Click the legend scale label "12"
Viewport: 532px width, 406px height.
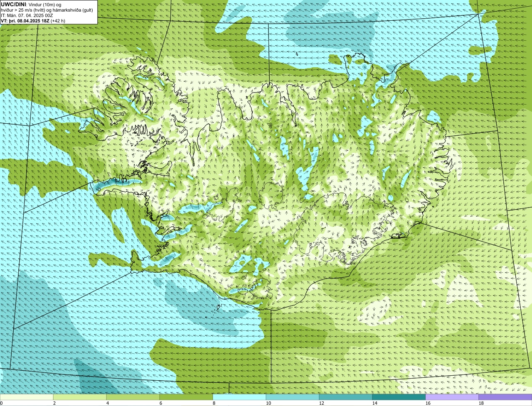tap(322, 403)
